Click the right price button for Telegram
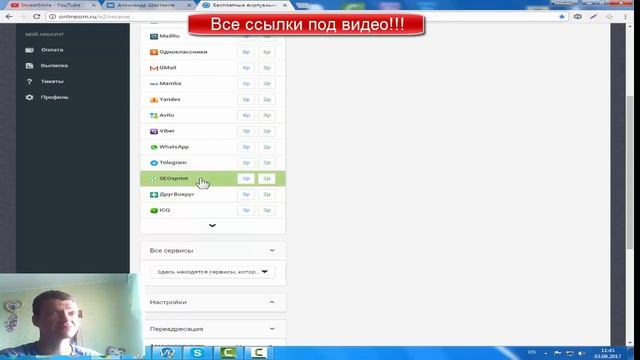The height and width of the screenshot is (360, 640). (267, 163)
